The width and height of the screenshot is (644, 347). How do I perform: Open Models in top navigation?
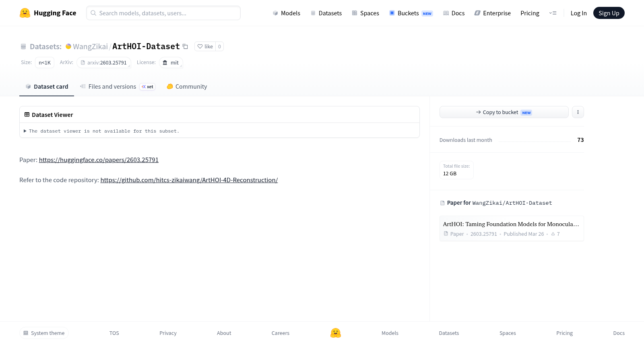tap(287, 13)
